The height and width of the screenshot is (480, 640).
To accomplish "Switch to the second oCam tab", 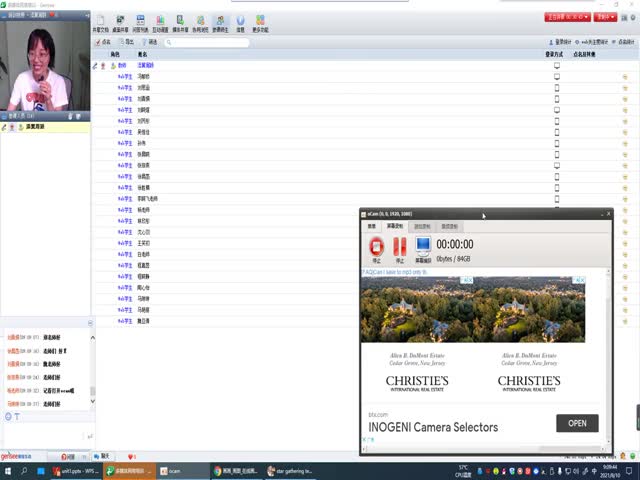I will [395, 226].
